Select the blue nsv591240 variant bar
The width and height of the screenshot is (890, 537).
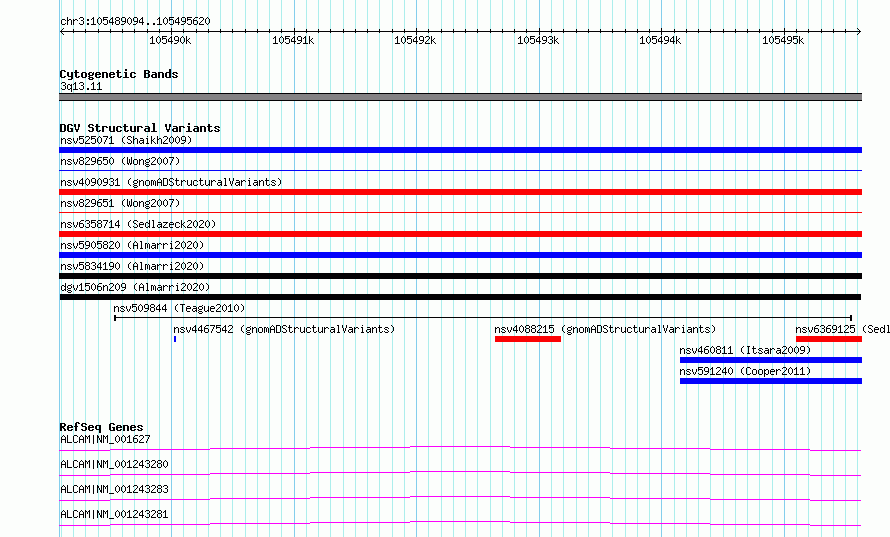(x=771, y=381)
